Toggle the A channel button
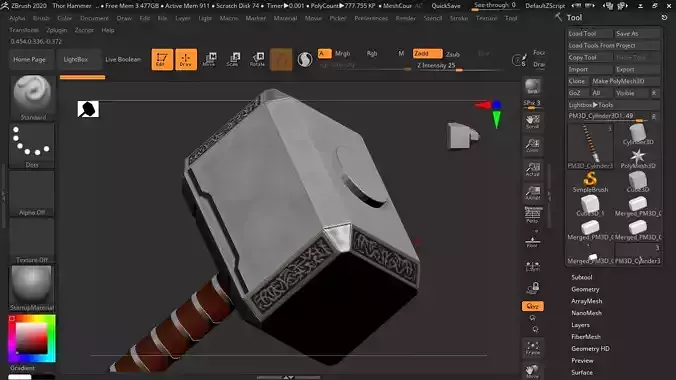 point(324,53)
